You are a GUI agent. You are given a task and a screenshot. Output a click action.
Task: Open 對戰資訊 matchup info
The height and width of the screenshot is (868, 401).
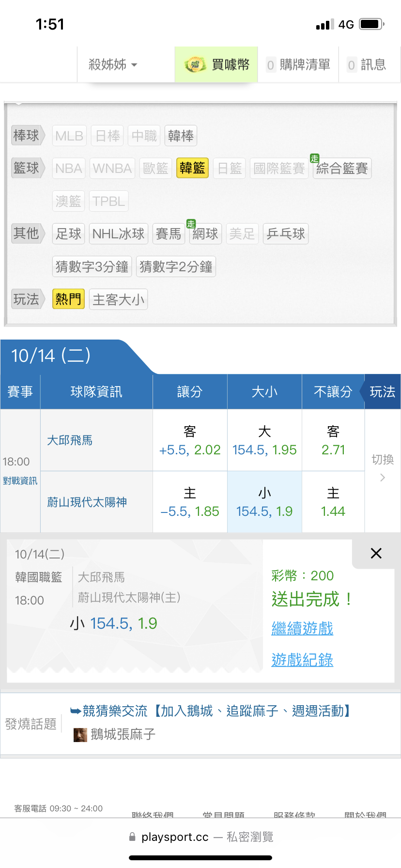(x=20, y=480)
